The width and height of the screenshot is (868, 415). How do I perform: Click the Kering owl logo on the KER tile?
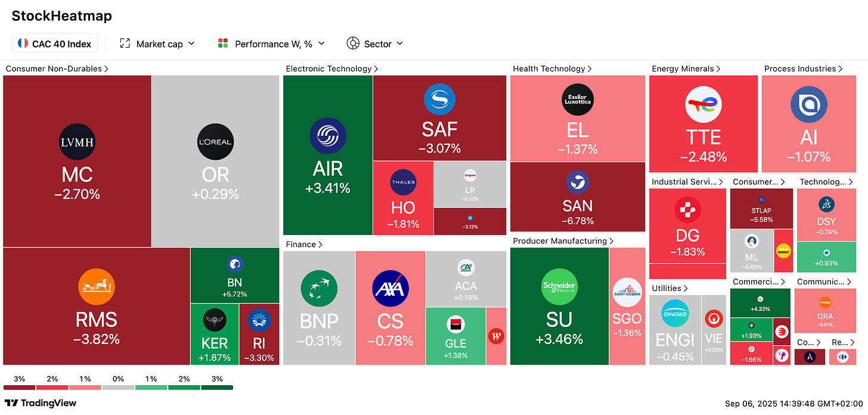point(215,320)
